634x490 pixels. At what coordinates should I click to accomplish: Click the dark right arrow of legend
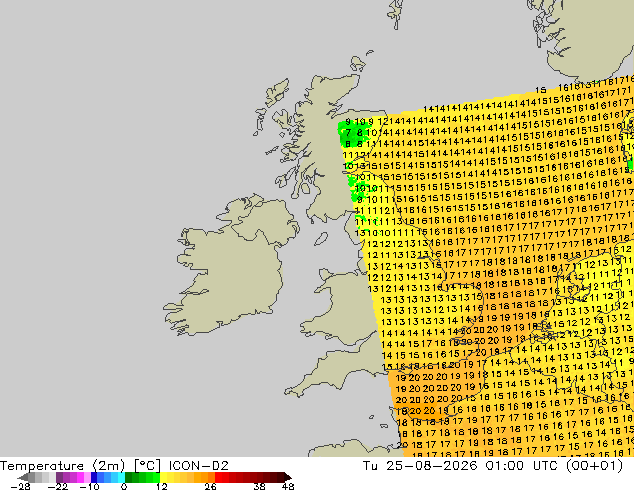(288, 477)
